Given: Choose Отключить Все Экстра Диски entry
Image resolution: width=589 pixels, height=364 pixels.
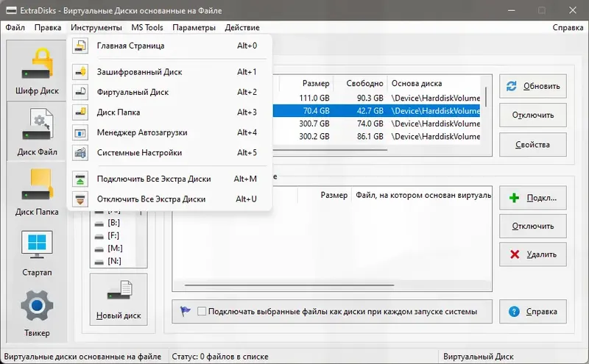Looking at the screenshot, I should [x=169, y=199].
